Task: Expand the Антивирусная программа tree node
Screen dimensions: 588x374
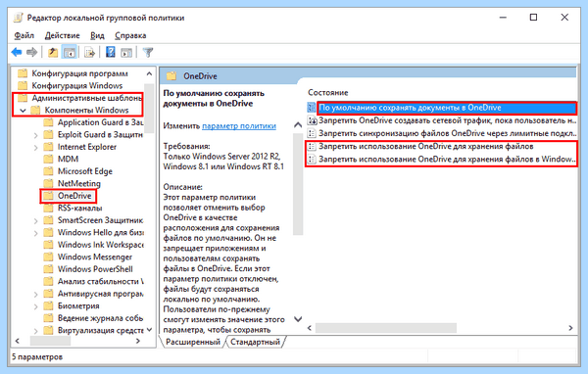Action: [35, 294]
